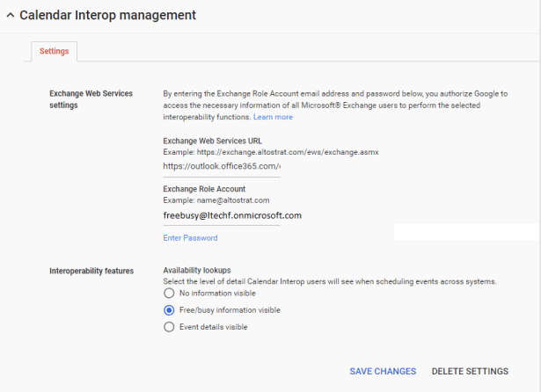Select the No information visible radio button
This screenshot has height=392, width=541.
(x=169, y=294)
